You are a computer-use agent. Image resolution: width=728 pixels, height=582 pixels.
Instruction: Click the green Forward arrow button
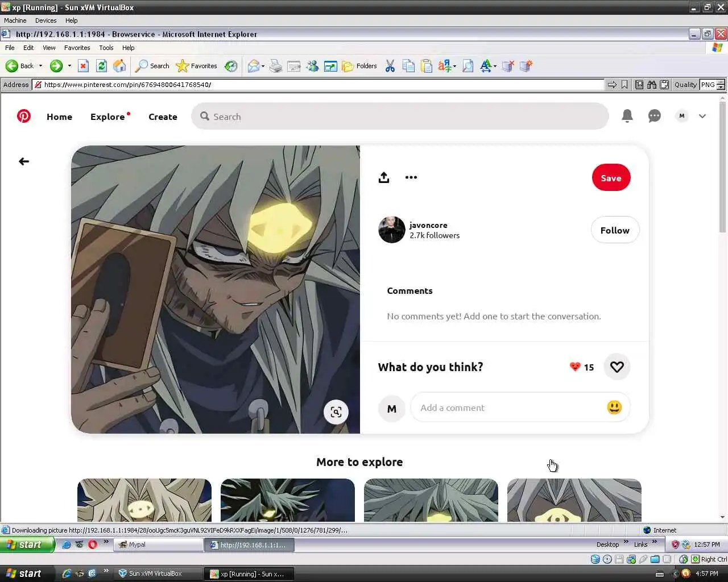pos(56,66)
